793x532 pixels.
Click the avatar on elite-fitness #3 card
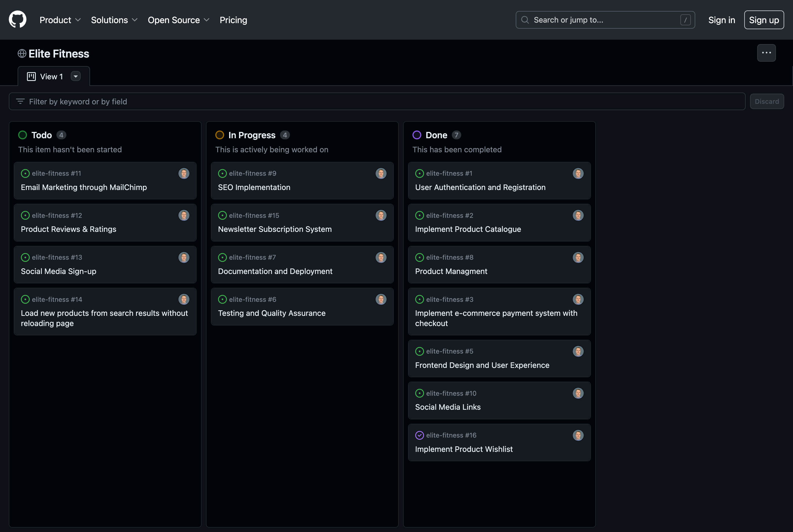(578, 299)
